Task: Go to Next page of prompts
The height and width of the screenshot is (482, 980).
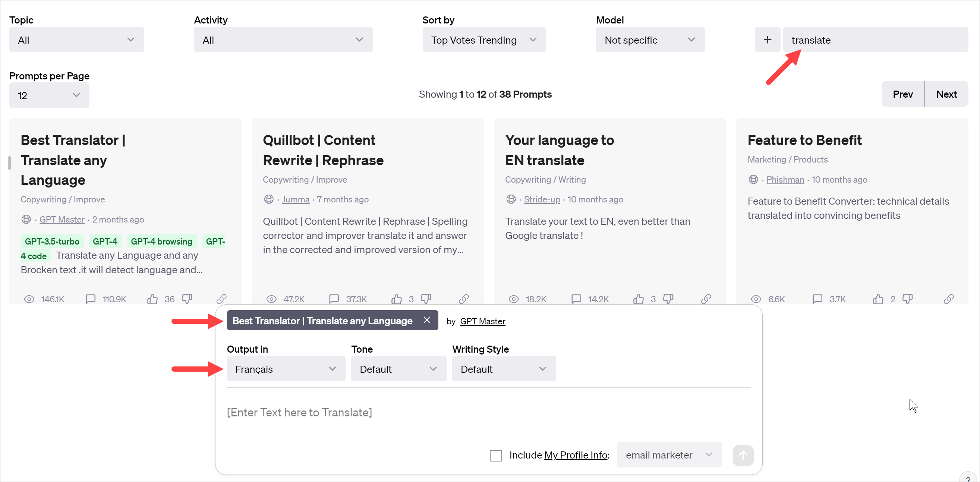Action: pyautogui.click(x=946, y=94)
